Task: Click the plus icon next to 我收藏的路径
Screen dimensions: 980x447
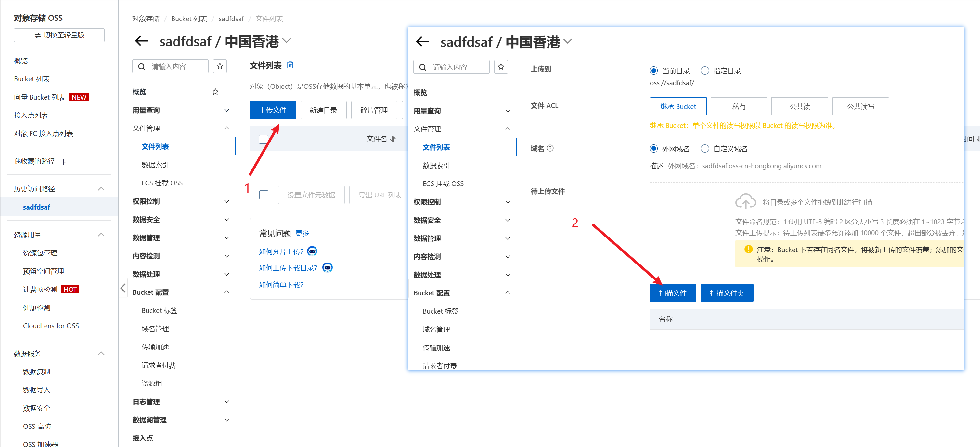Action: (x=64, y=162)
